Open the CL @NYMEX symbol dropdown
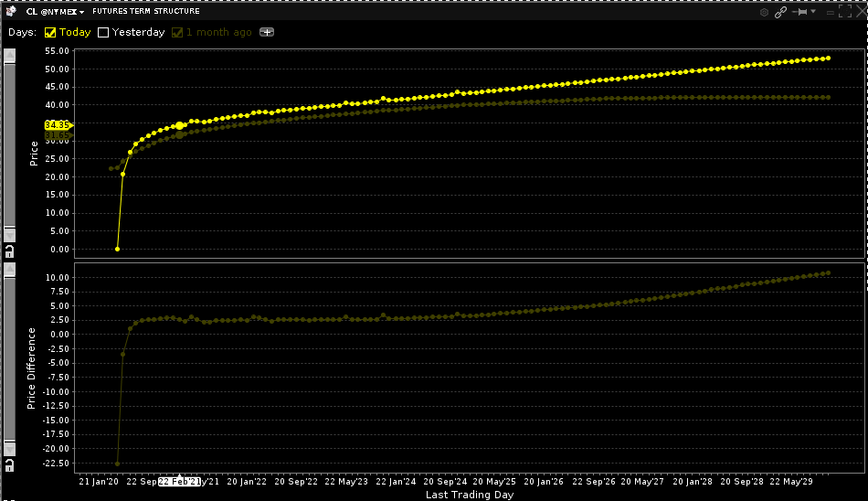The width and height of the screenshot is (868, 501). tap(81, 13)
